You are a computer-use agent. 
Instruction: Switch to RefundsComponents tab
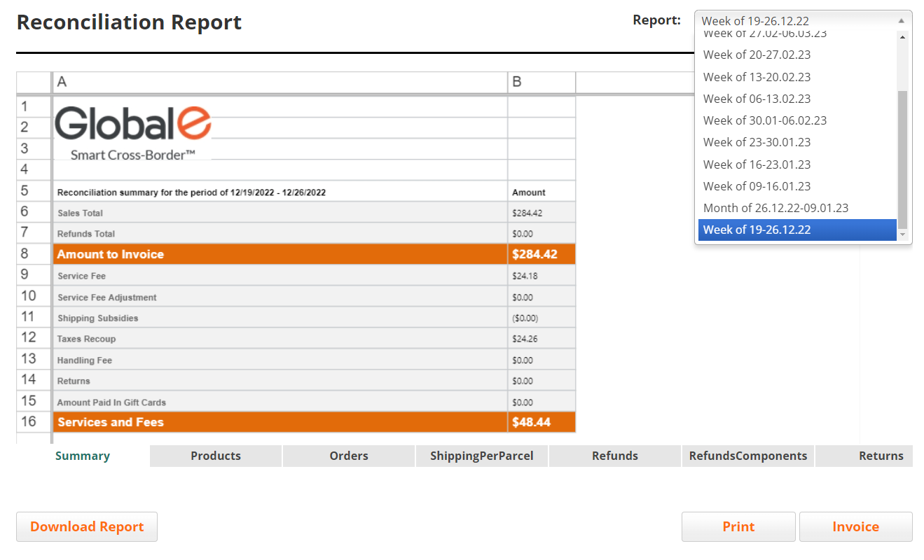pyautogui.click(x=748, y=456)
